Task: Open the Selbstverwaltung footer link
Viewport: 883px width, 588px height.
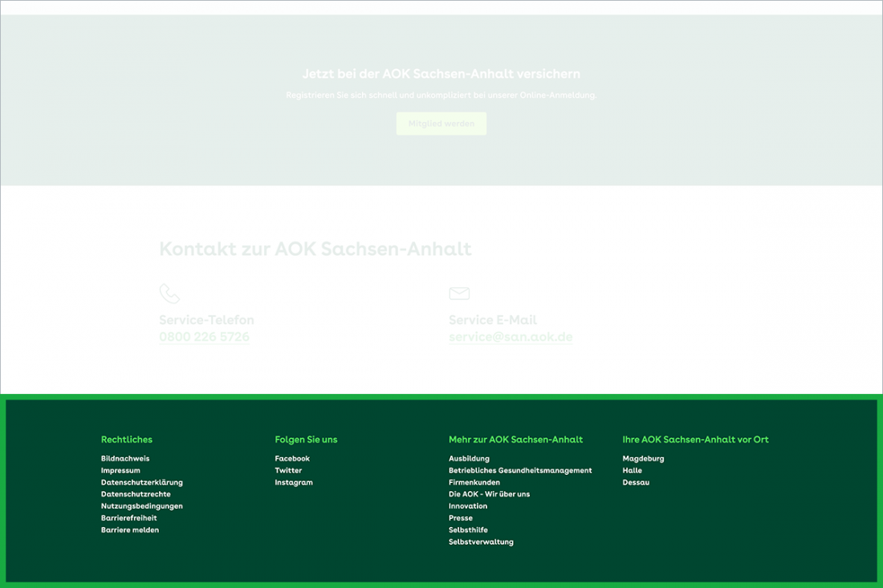Action: pyautogui.click(x=481, y=541)
